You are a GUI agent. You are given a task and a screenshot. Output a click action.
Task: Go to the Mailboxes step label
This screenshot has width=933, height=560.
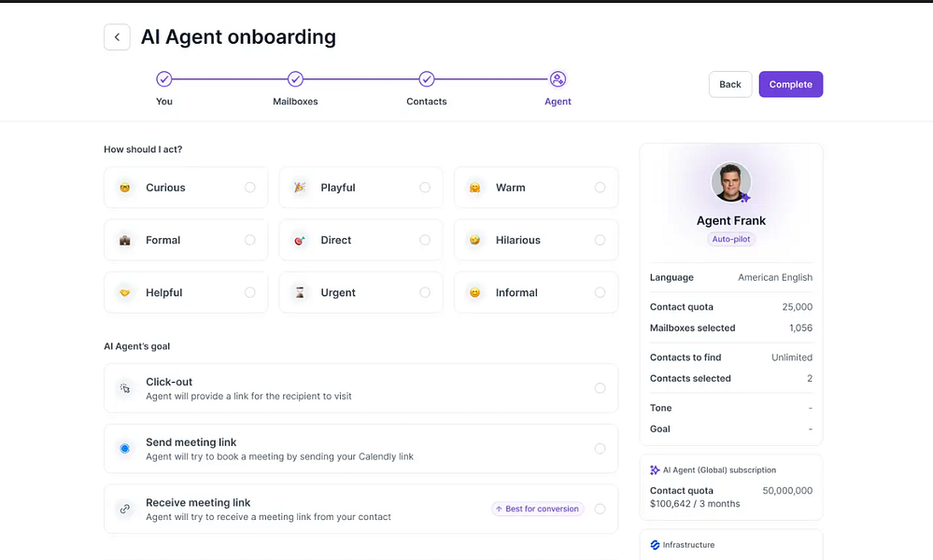click(295, 102)
